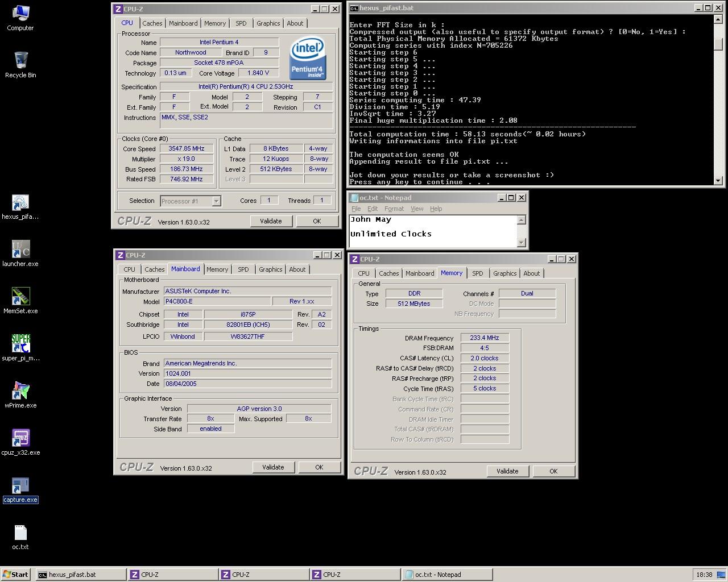Activate the first CPU-Z taskbar button
The width and height of the screenshot is (728, 582).
click(x=172, y=574)
